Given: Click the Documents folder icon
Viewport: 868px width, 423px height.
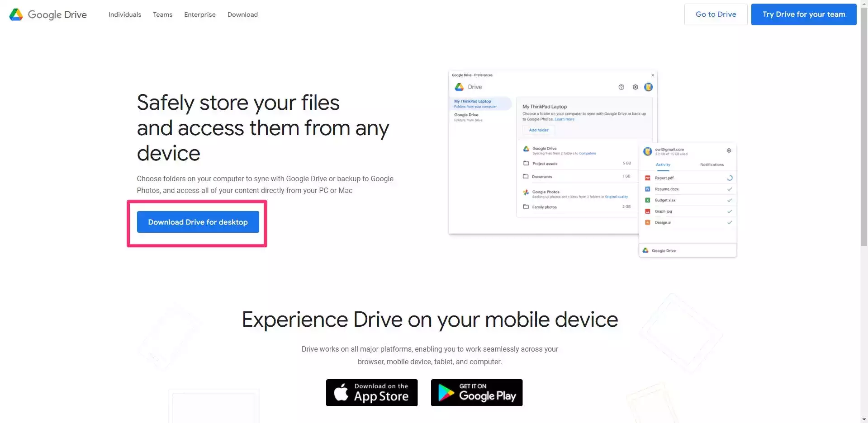Looking at the screenshot, I should pyautogui.click(x=526, y=176).
